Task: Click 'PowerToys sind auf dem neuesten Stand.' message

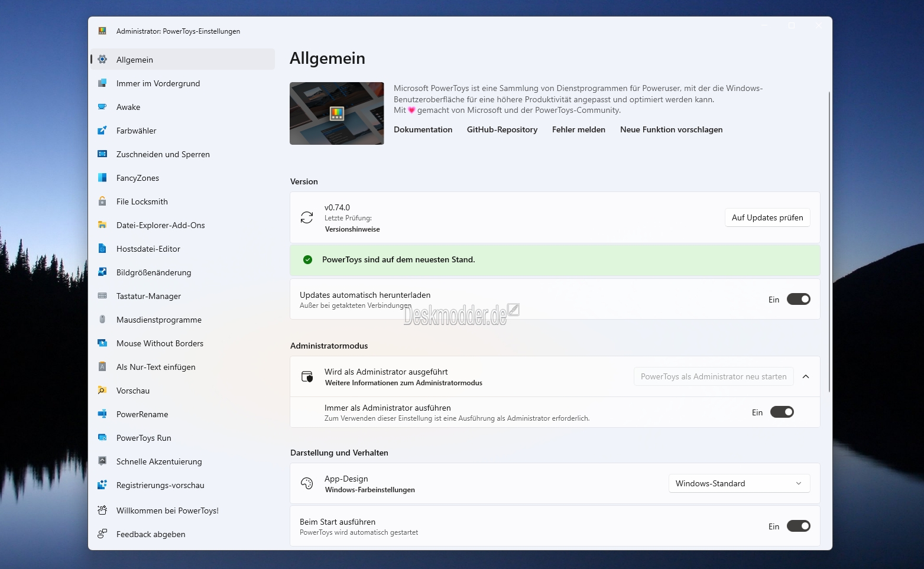Action: [398, 259]
